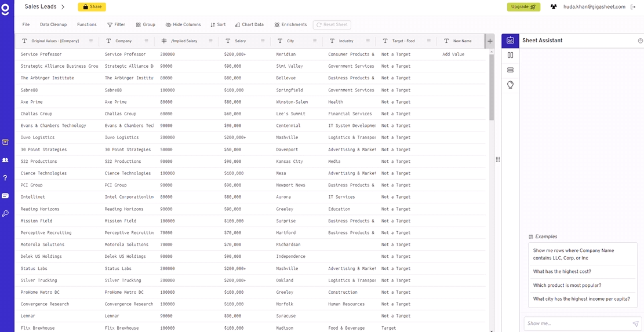644x332 pixels.
Task: Open the Gigasheet logo home icon
Action: pyautogui.click(x=5, y=9)
